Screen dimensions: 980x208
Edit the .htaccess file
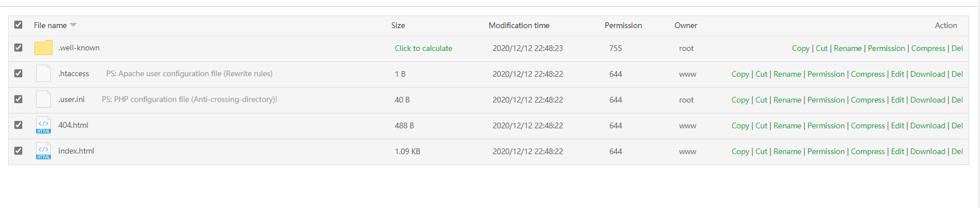click(898, 74)
